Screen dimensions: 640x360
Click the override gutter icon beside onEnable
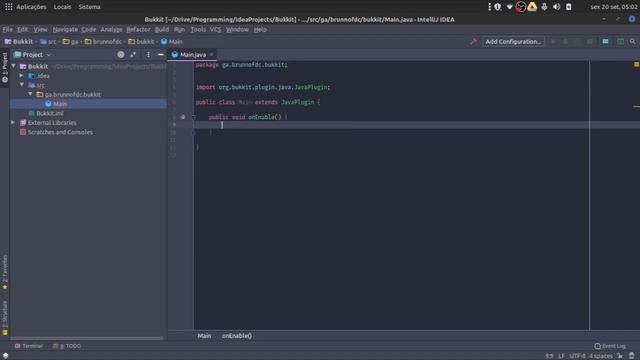coord(183,117)
